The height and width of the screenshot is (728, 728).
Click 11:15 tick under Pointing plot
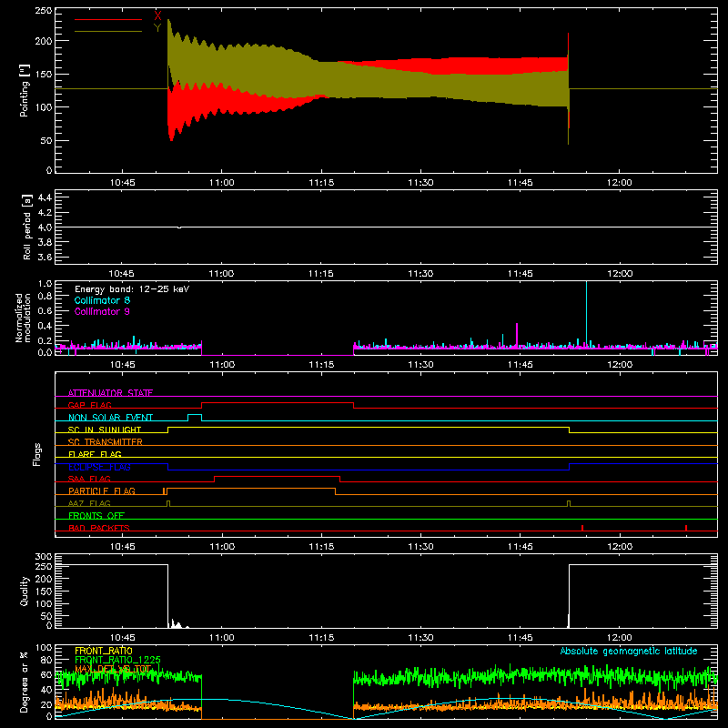coord(321,183)
